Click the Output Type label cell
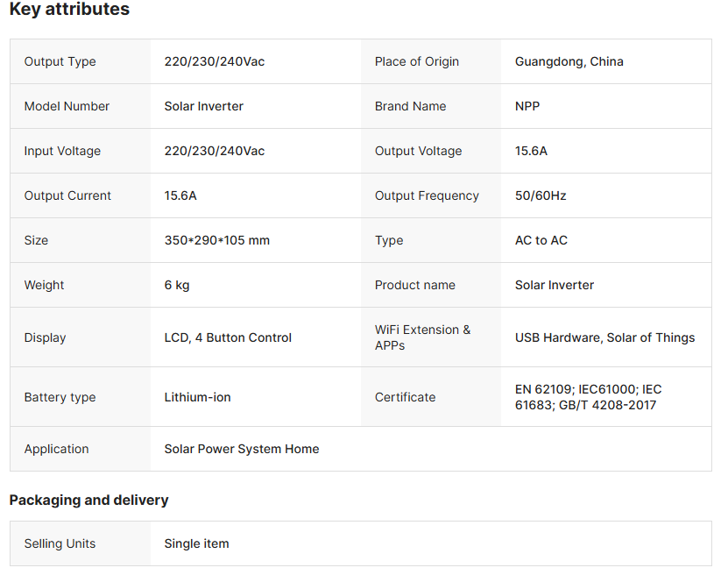The width and height of the screenshot is (728, 575). [60, 61]
